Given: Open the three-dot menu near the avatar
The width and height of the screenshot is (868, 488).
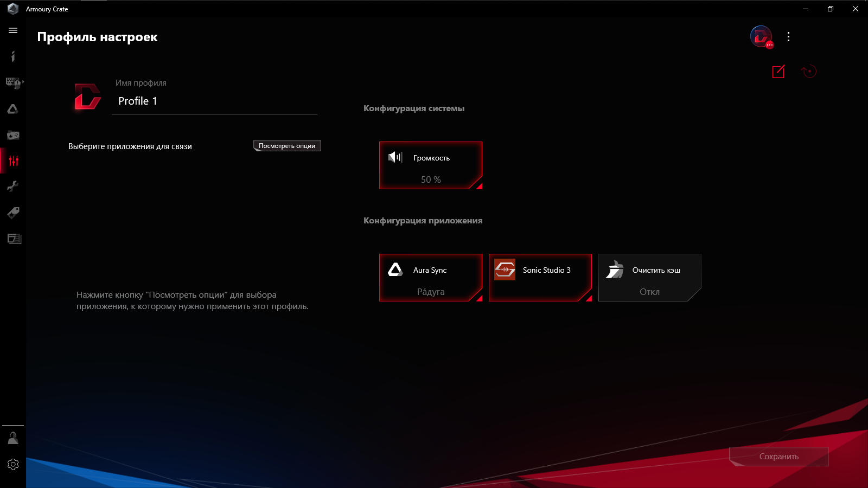Looking at the screenshot, I should pyautogui.click(x=789, y=37).
